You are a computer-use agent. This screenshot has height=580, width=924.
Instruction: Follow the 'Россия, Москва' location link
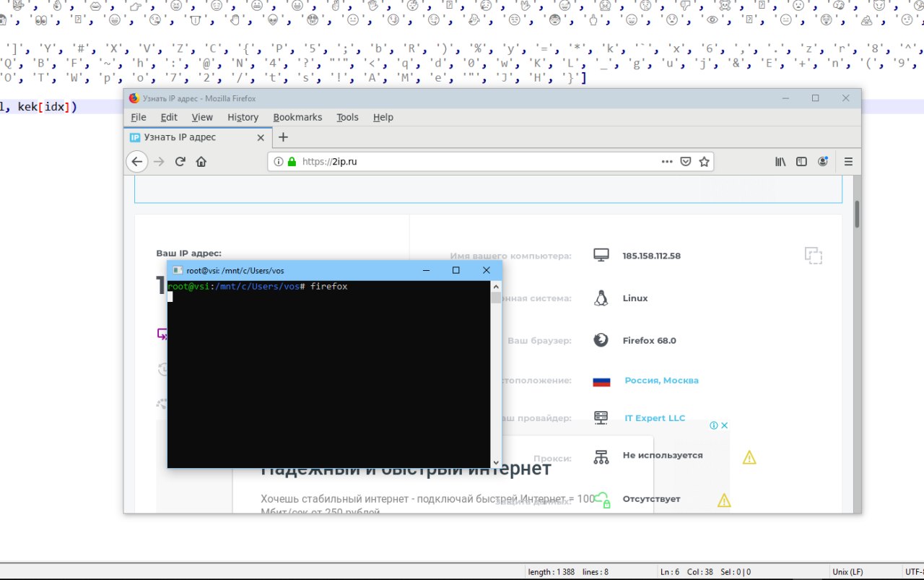661,381
